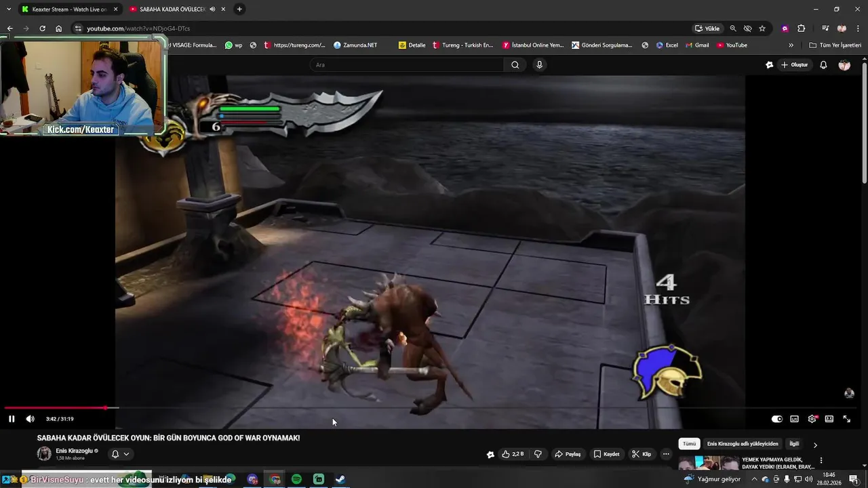The image size is (868, 488).
Task: Open the Windows notification center icon
Action: [x=854, y=479]
